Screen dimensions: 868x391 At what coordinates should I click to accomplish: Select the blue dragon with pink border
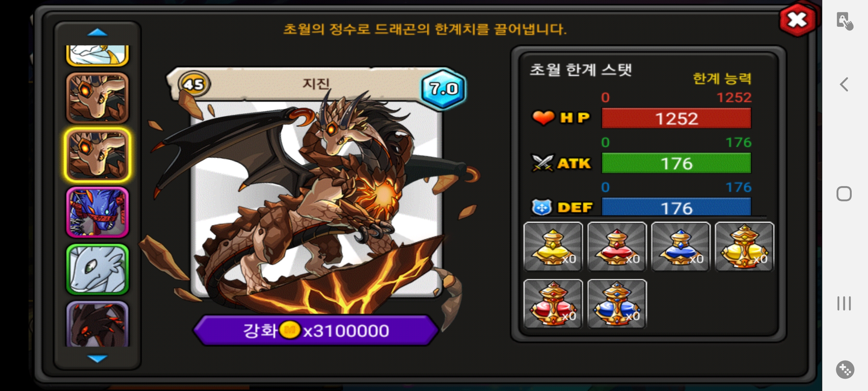[x=97, y=212]
